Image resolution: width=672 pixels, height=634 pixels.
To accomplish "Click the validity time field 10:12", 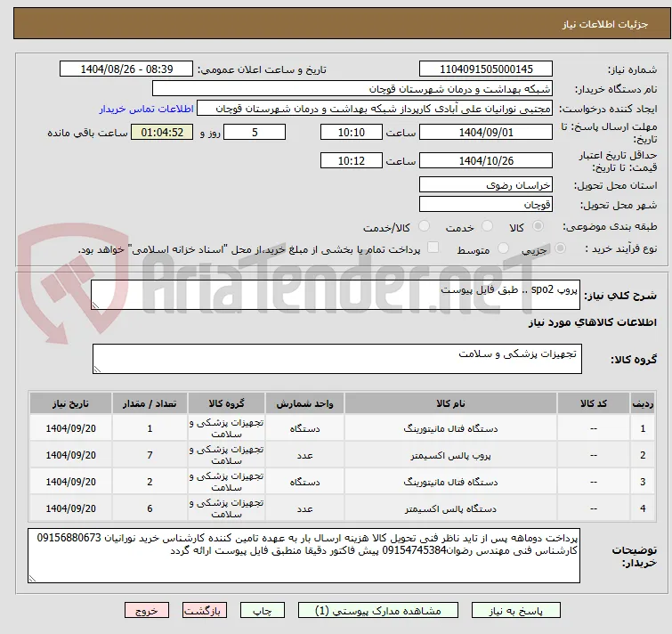I will pos(351,160).
